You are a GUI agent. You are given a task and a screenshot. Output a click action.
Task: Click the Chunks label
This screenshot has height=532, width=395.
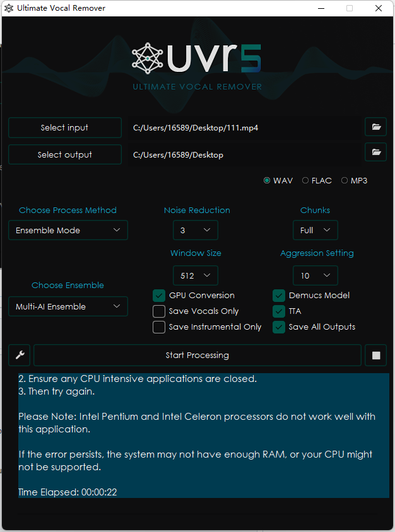(315, 211)
